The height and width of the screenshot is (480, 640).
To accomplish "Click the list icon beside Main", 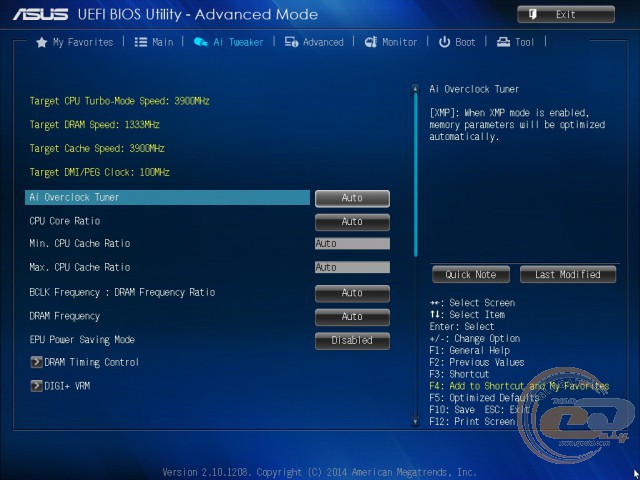I will [141, 42].
